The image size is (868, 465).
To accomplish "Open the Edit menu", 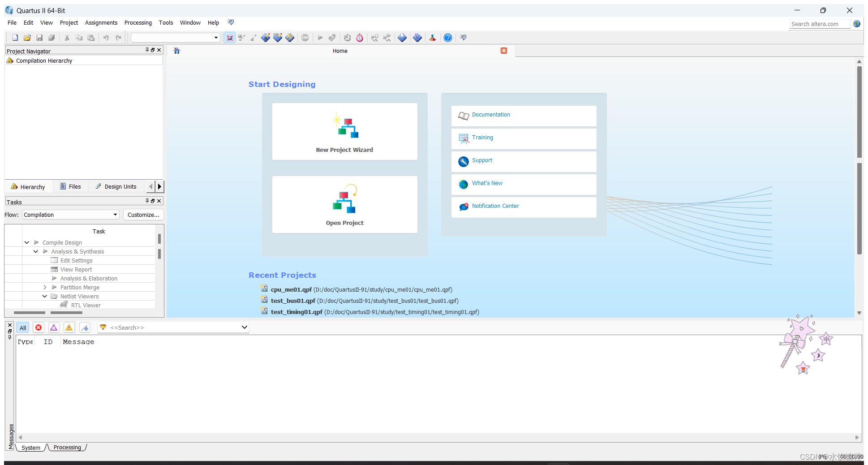I will coord(28,22).
